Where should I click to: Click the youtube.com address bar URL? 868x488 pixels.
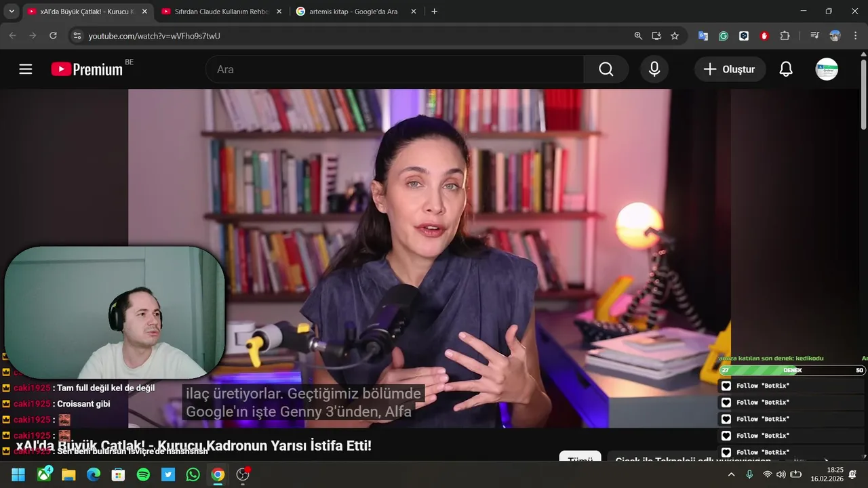154,36
